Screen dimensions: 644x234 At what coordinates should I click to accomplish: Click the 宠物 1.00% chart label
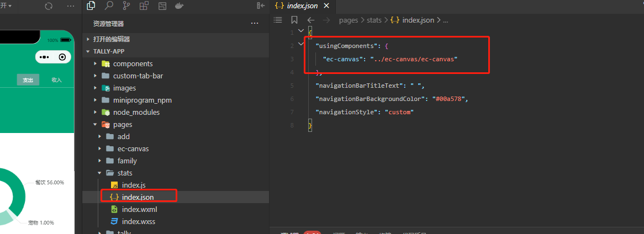coord(41,222)
